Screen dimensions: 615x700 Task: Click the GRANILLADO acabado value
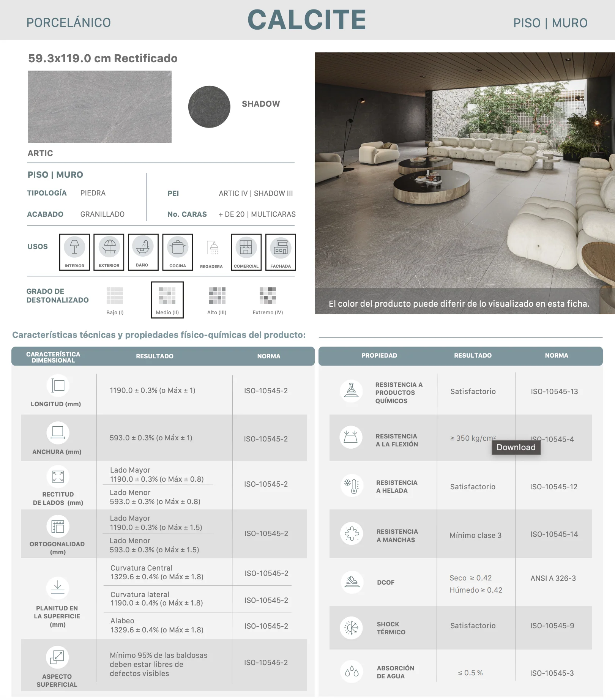(x=102, y=214)
